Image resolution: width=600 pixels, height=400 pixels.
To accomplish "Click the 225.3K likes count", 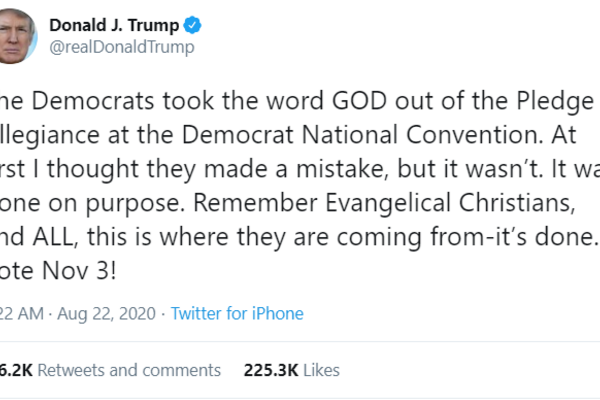I will (x=271, y=370).
